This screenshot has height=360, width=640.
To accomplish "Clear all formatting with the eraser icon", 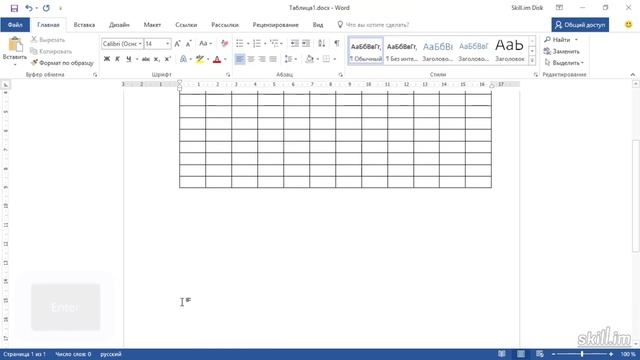I will pyautogui.click(x=224, y=43).
